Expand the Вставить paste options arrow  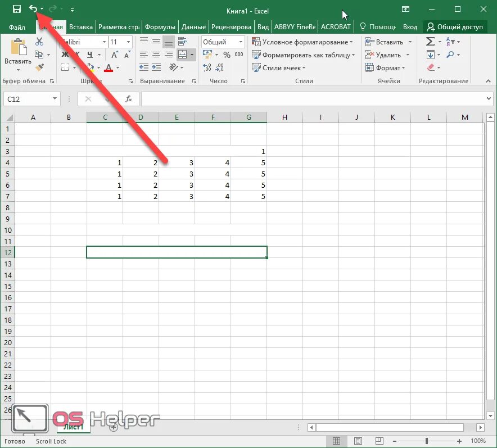click(18, 70)
